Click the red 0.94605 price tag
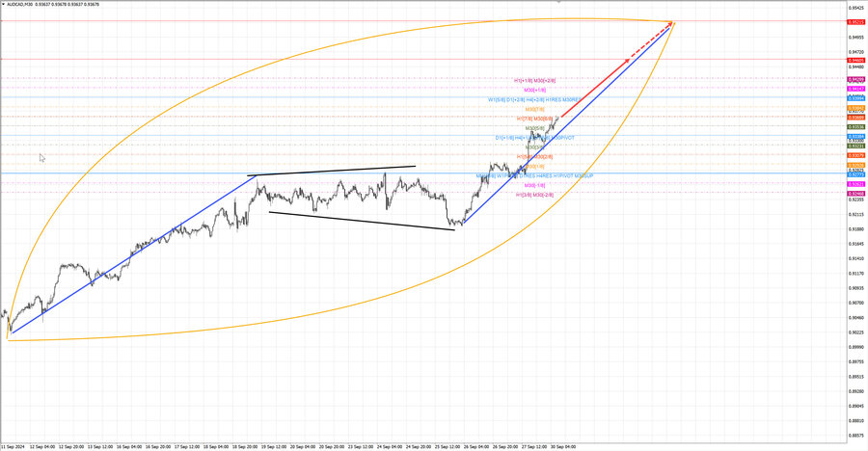The width and height of the screenshot is (868, 451). (x=855, y=60)
